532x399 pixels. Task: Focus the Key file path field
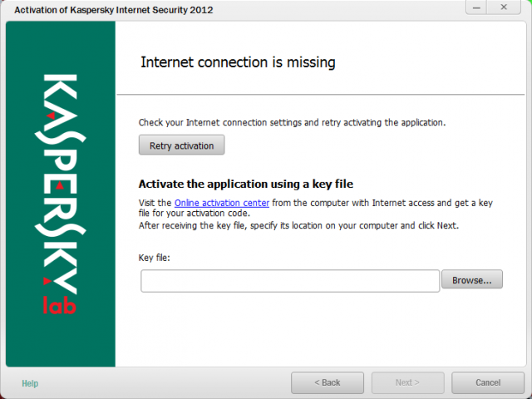(x=290, y=281)
